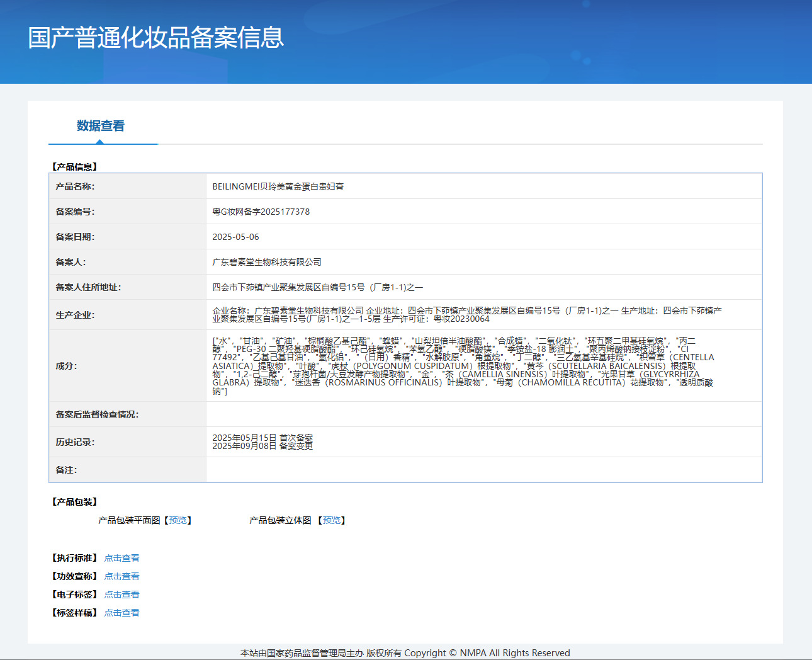This screenshot has width=812, height=660.
Task: Click the registrant name 广东碧素堂生物科技有限公司
Action: point(267,262)
